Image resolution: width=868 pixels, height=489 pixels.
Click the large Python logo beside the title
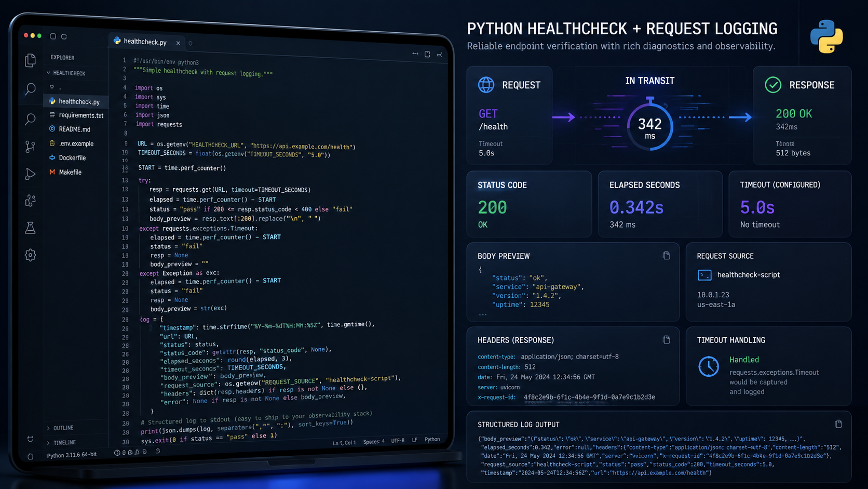coord(826,36)
